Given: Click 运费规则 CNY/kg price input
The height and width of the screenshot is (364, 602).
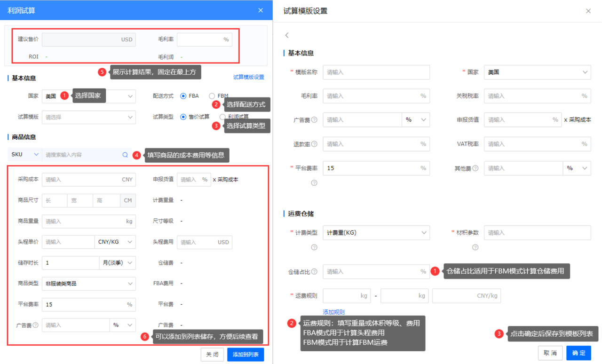Looking at the screenshot, I should (467, 296).
